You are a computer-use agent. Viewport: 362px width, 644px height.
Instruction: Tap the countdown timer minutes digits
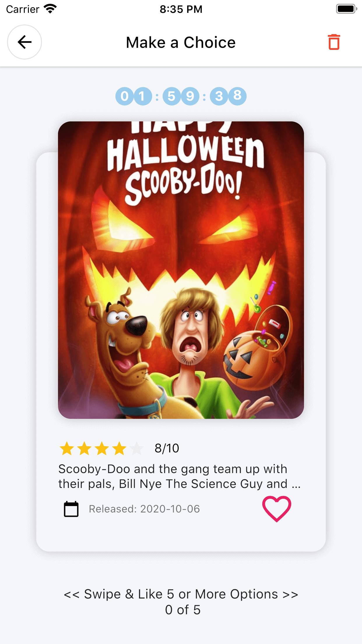click(x=181, y=96)
